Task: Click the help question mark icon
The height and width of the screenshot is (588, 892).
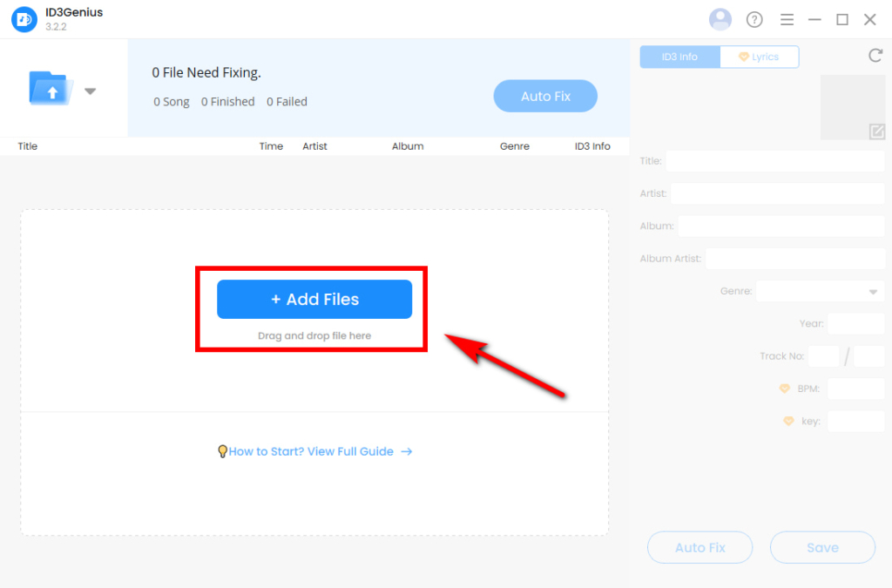Action: tap(753, 19)
